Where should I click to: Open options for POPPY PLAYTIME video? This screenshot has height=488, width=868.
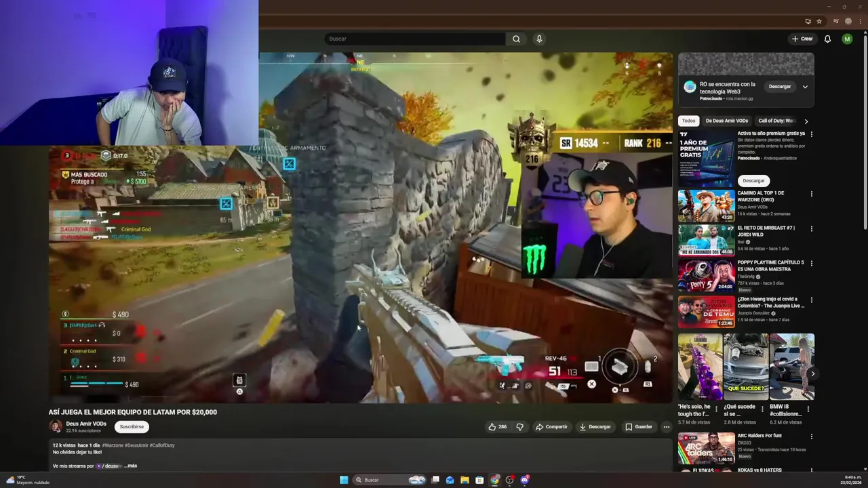(811, 263)
